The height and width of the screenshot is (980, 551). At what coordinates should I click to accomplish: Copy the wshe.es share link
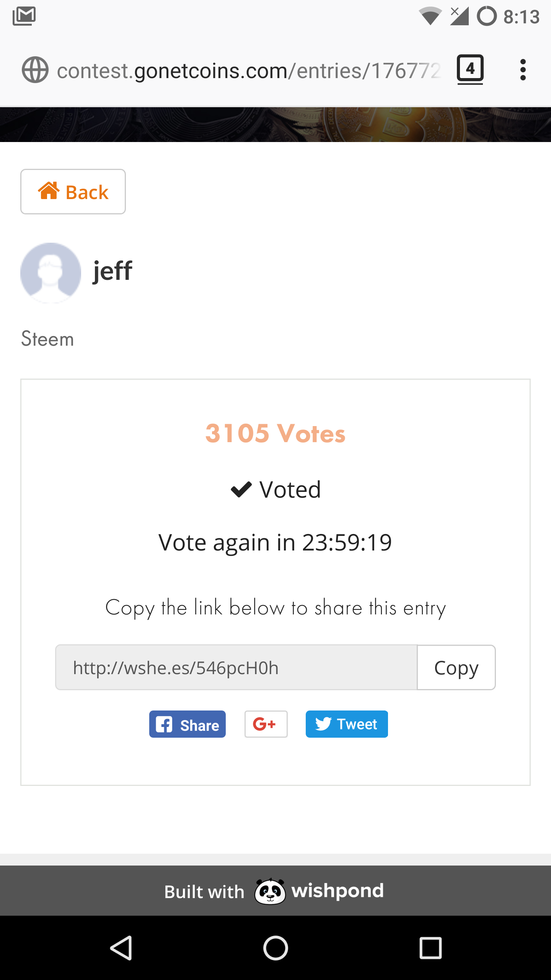[456, 667]
